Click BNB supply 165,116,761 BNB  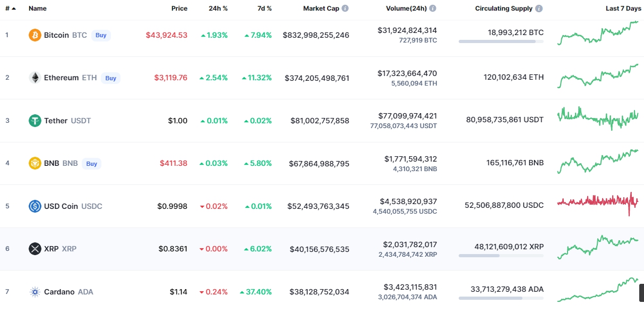pos(515,163)
